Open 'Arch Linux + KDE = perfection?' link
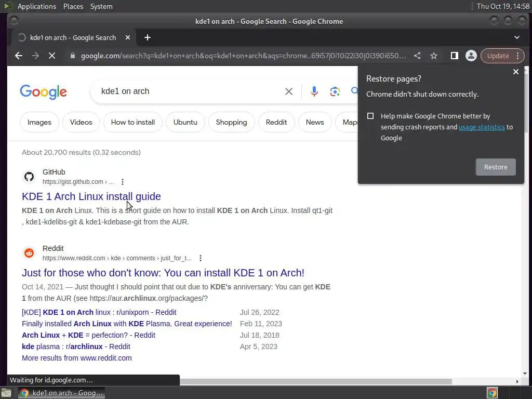Viewport: 532px width, 399px height. [88, 335]
